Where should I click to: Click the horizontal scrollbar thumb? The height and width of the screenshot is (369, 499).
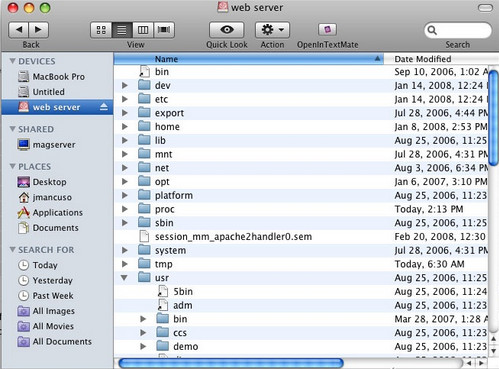coord(231,363)
